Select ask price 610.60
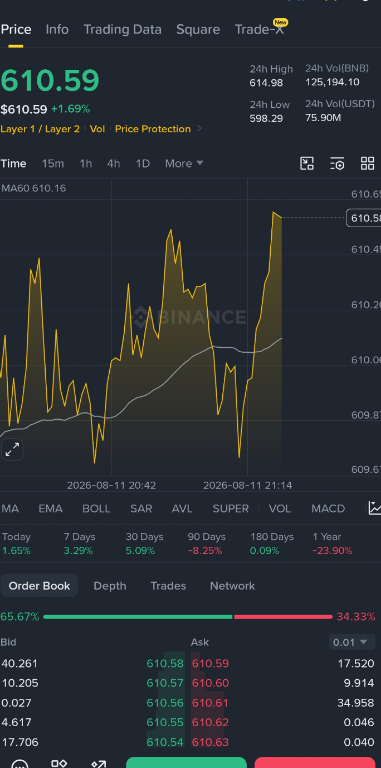 tap(210, 683)
